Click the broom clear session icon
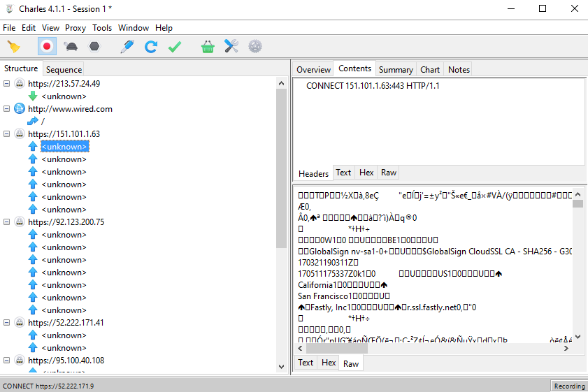Viewport: 588px width, 392px height. point(13,47)
